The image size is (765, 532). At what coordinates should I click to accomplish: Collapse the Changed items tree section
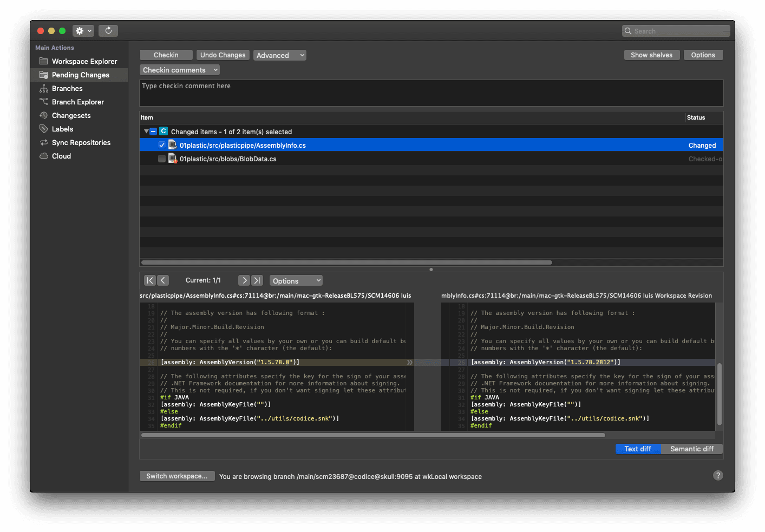(x=146, y=131)
